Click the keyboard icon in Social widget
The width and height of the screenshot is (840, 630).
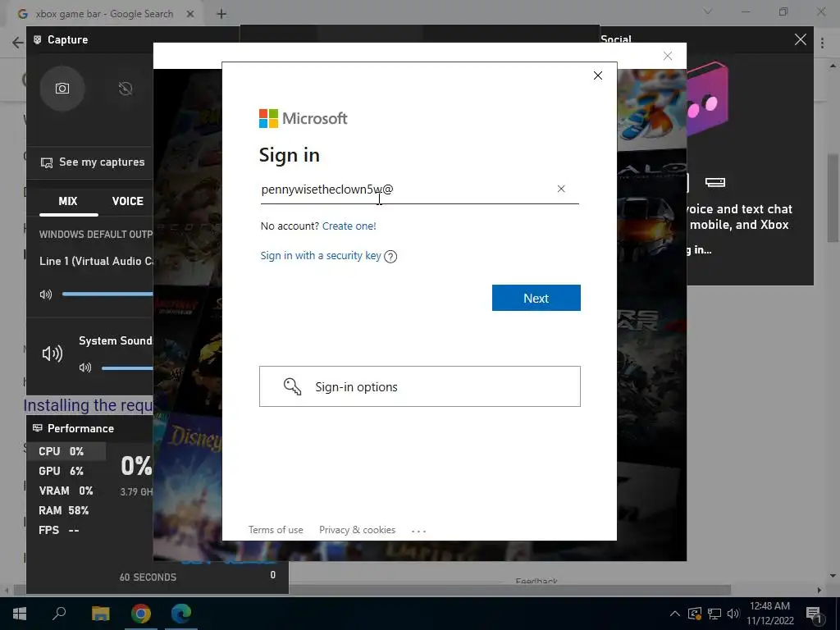pos(715,183)
